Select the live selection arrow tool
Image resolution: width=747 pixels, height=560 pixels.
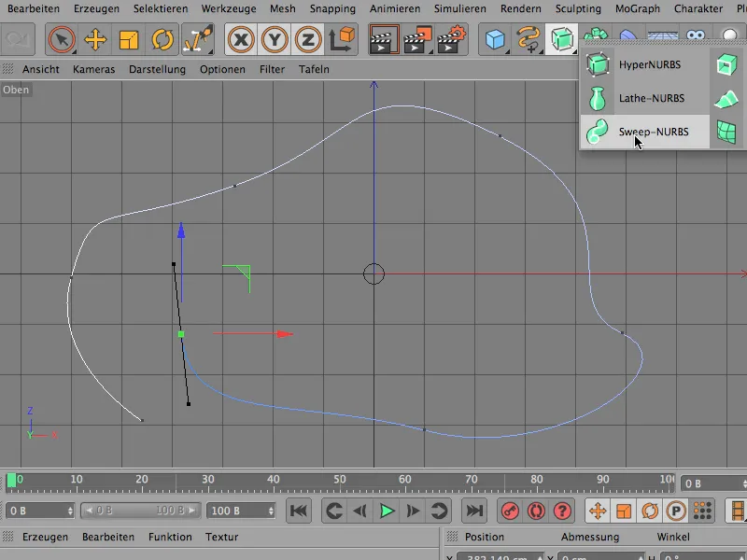pos(62,39)
